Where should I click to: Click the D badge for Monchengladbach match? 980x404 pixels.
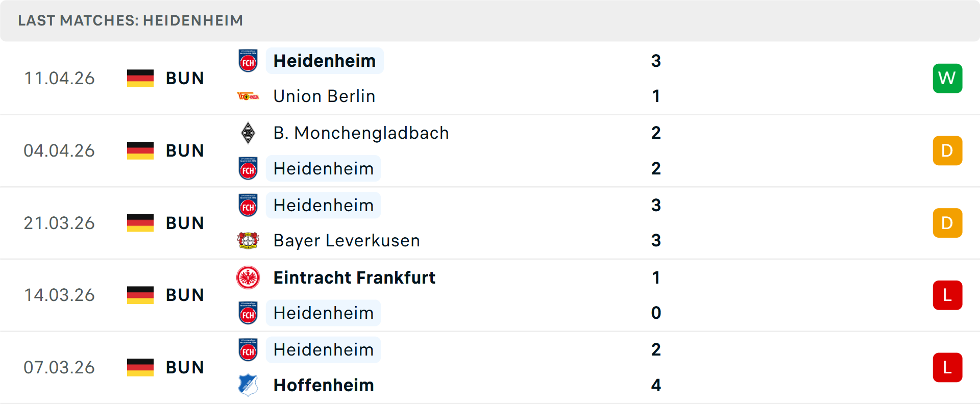point(947,150)
